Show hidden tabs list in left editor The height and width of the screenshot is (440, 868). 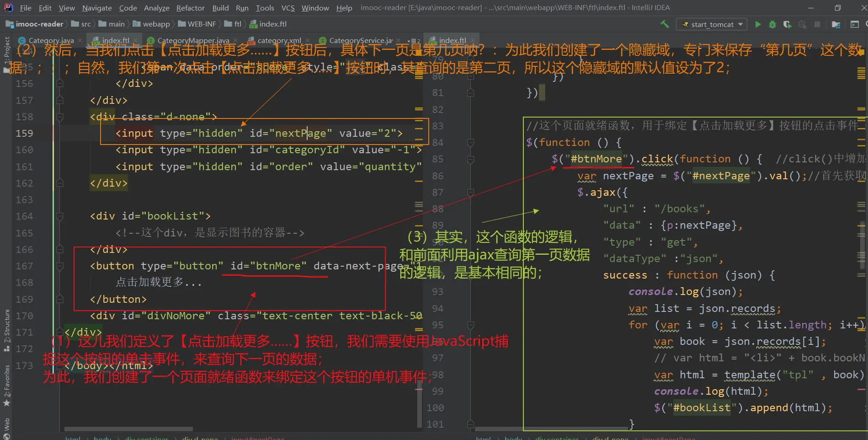coord(414,41)
